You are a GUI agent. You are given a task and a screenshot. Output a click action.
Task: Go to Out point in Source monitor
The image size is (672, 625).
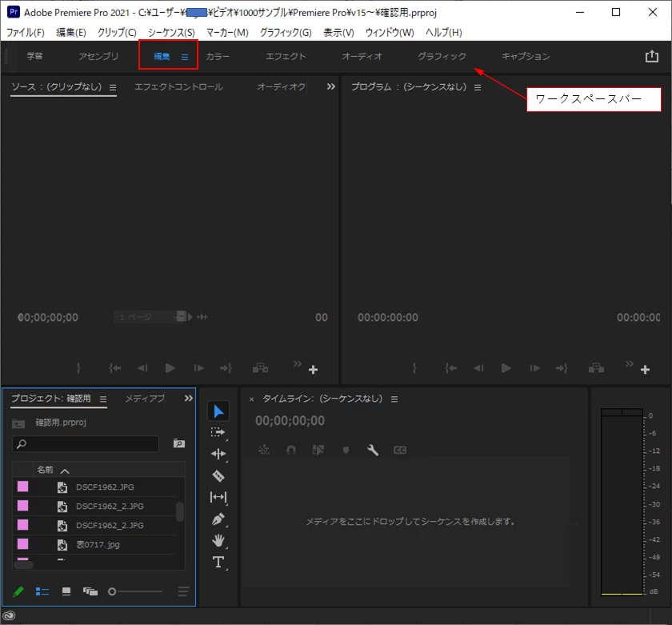[226, 368]
